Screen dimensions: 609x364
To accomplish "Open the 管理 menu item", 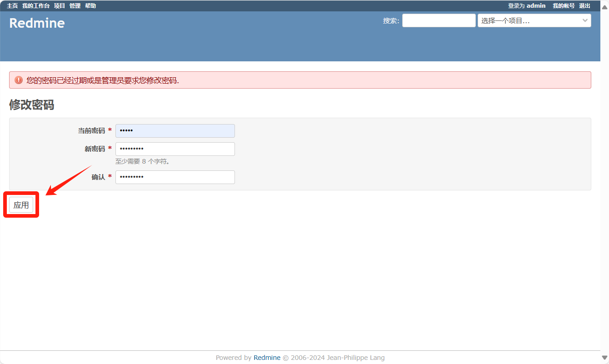I will pyautogui.click(x=75, y=6).
